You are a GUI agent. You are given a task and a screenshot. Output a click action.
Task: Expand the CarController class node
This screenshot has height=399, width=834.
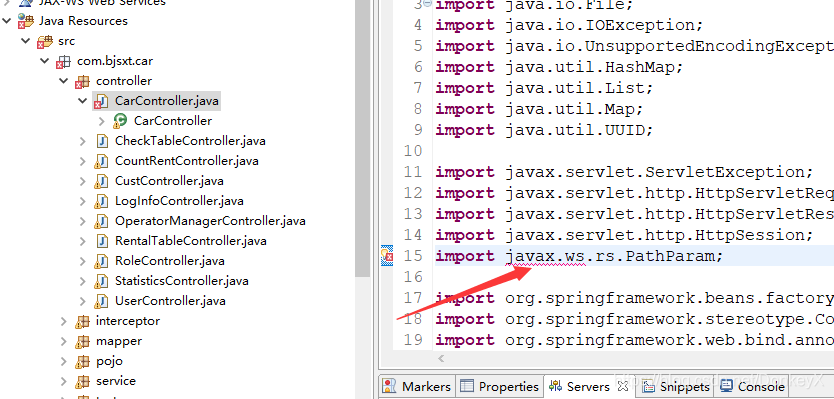click(x=102, y=121)
